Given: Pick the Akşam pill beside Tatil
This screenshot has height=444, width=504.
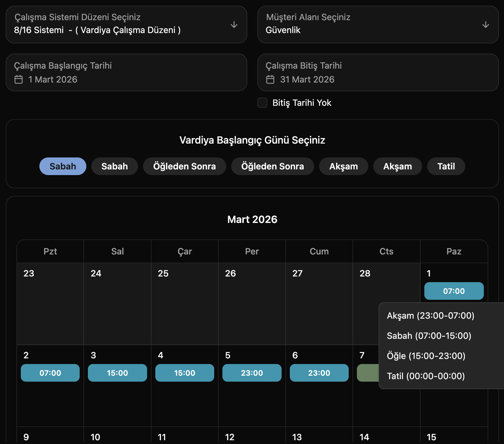Looking at the screenshot, I should click(x=398, y=166).
